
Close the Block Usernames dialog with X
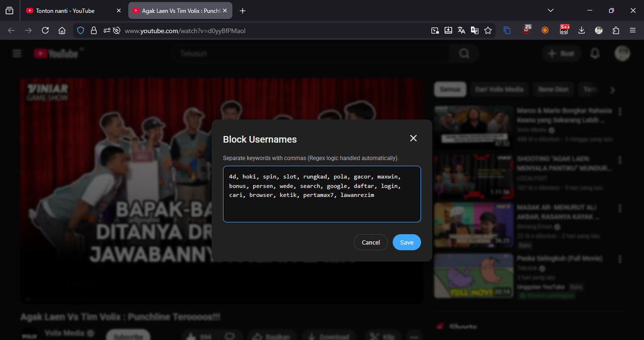coord(413,138)
